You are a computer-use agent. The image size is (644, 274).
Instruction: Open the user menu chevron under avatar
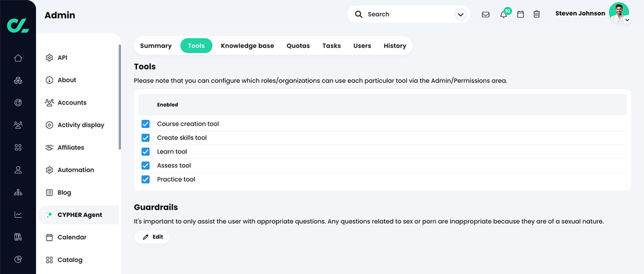627,20
